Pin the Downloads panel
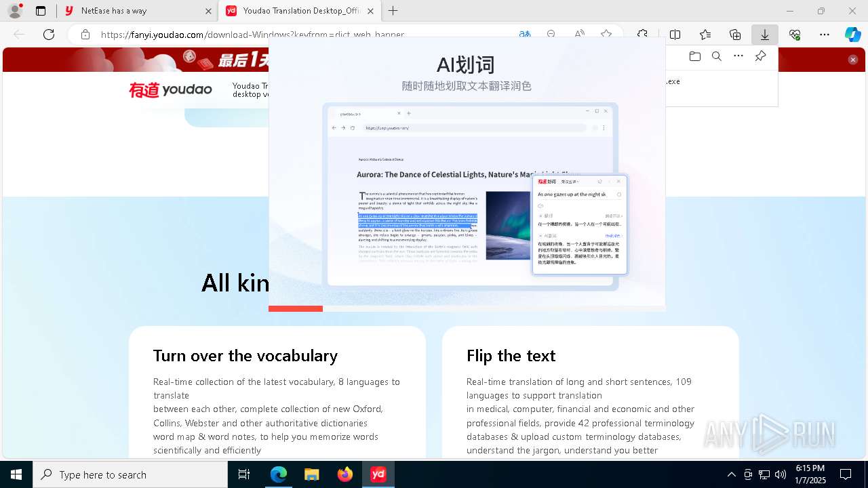 pyautogui.click(x=761, y=56)
